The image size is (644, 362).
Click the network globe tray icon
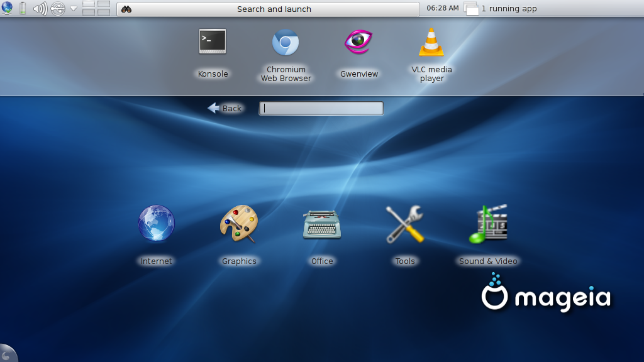(x=8, y=8)
